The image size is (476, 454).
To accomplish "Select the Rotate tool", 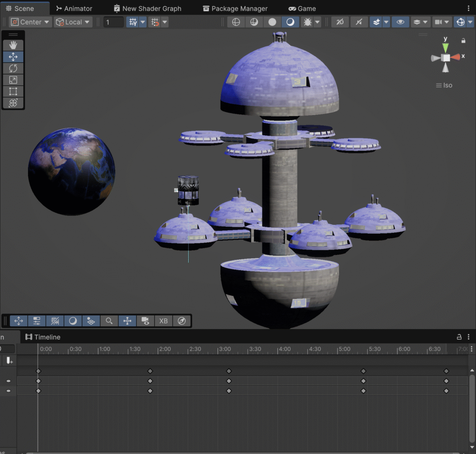I will [x=13, y=68].
